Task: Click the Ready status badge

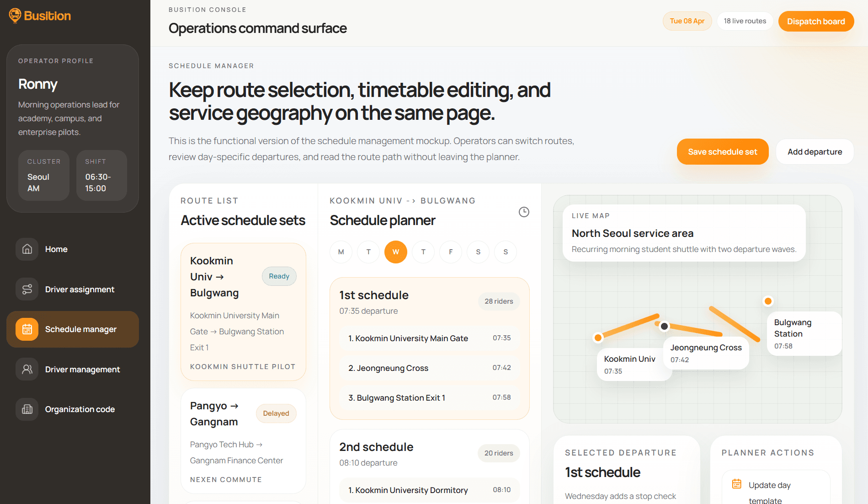Action: [x=279, y=276]
